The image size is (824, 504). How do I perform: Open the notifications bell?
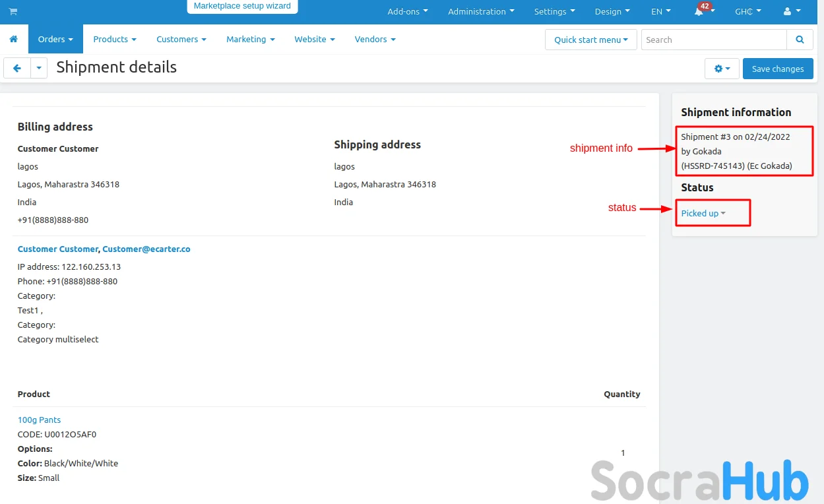(x=699, y=12)
